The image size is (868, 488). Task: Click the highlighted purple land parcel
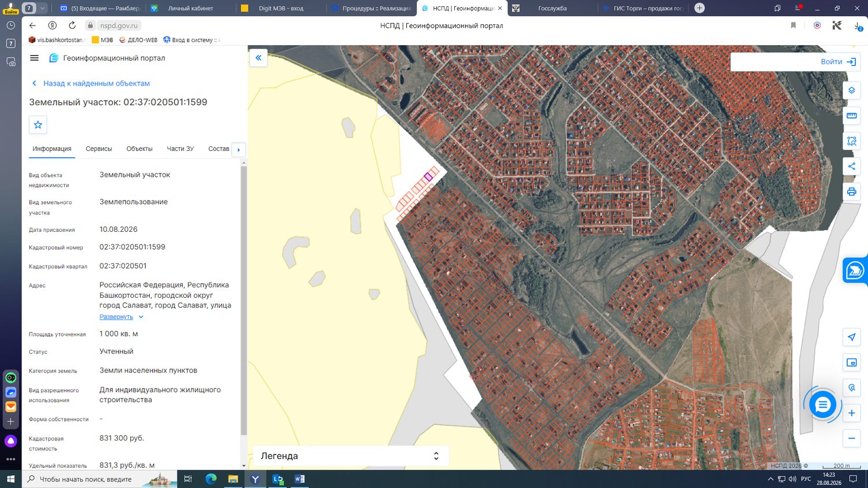(428, 176)
